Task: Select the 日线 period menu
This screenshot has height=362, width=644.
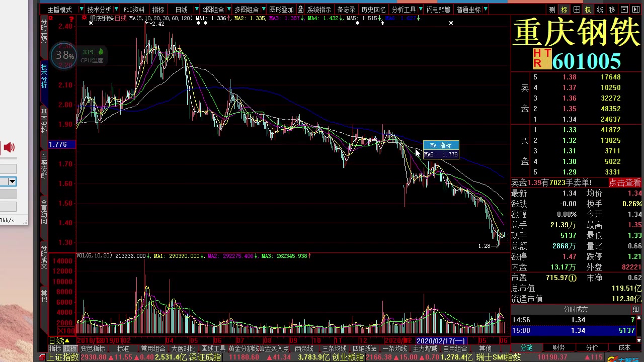Action: click(182, 10)
